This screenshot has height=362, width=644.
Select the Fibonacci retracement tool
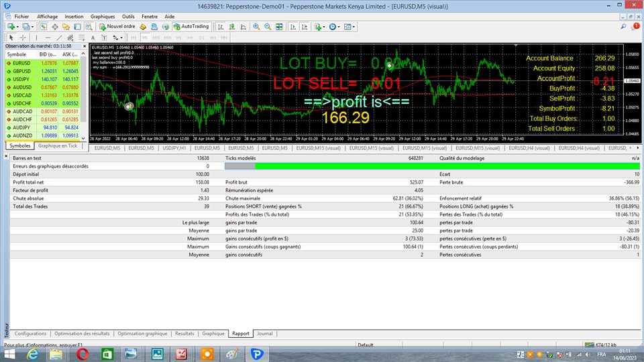82,38
